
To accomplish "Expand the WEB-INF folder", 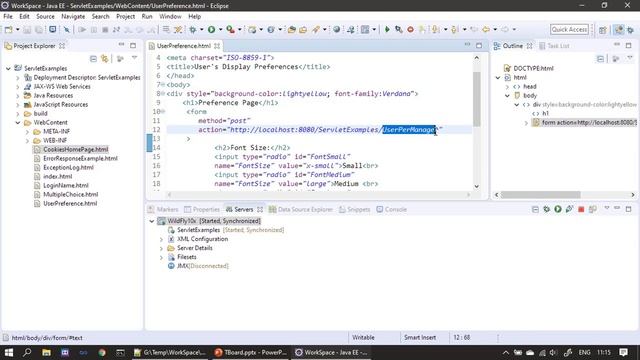I will tap(27, 140).
